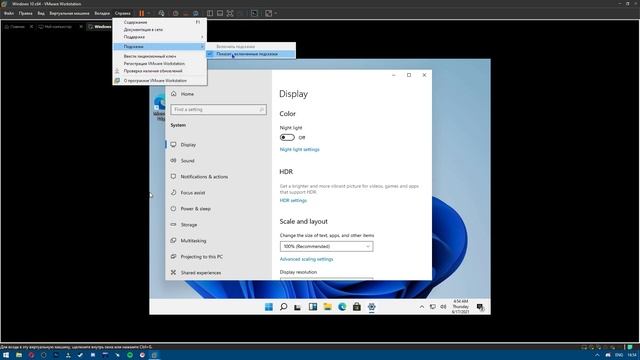Expand the Поддержка submenu
640x360 pixels.
160,37
